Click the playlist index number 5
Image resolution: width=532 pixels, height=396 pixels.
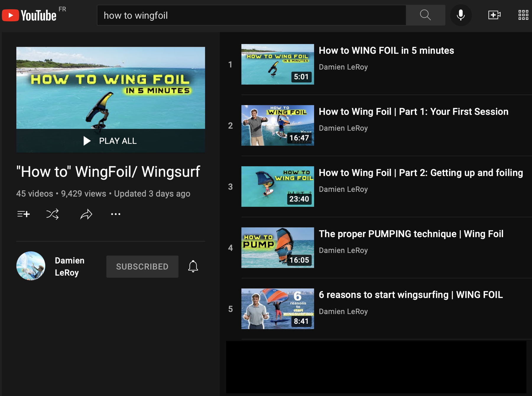[230, 309]
